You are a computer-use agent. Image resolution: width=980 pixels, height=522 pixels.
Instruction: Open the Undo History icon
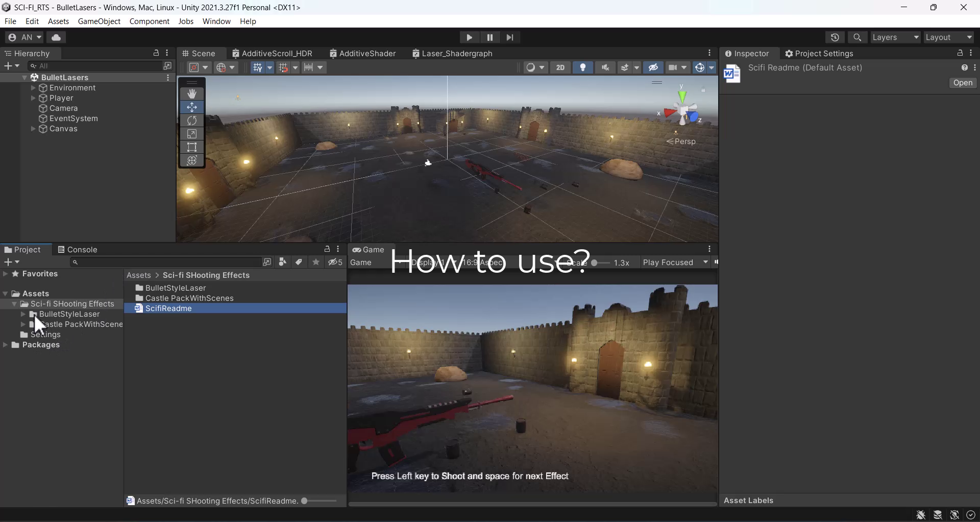(835, 37)
